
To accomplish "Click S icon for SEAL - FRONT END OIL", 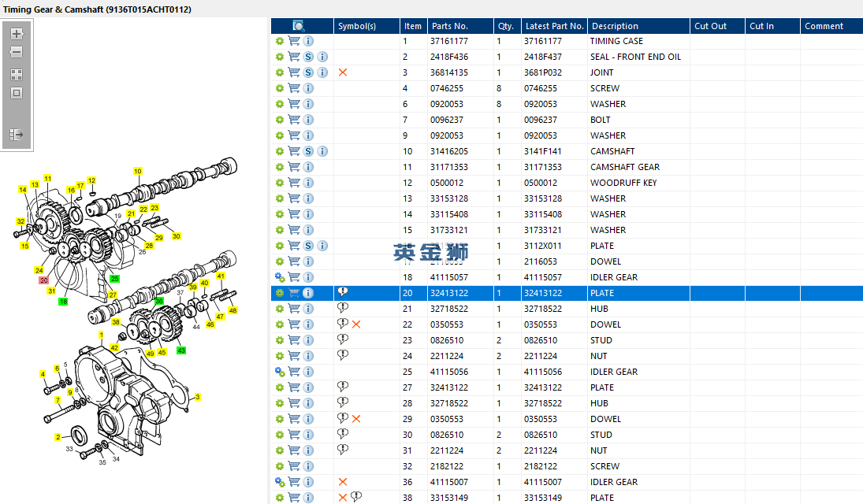I will [x=308, y=57].
